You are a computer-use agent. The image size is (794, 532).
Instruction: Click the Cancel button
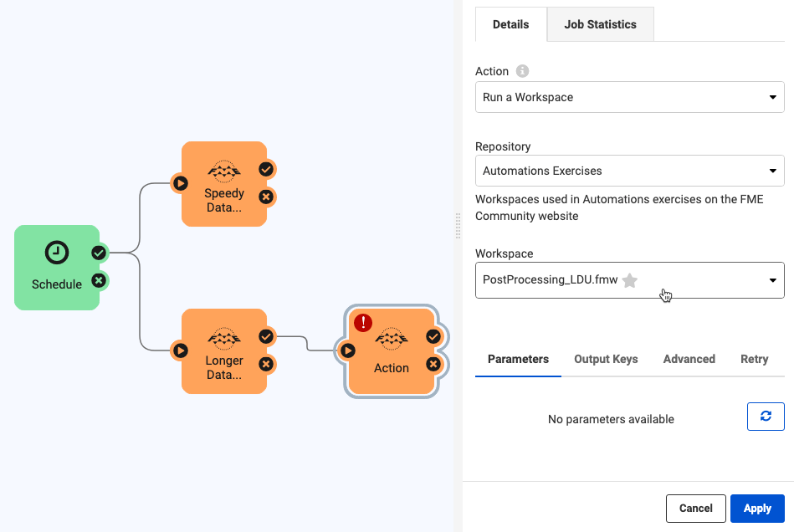click(695, 508)
